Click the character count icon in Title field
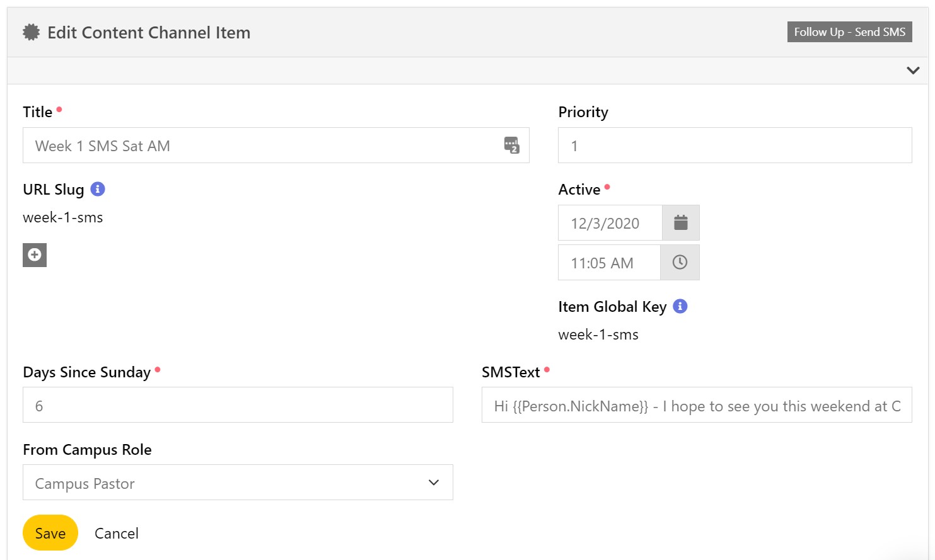The image size is (935, 560). (512, 146)
